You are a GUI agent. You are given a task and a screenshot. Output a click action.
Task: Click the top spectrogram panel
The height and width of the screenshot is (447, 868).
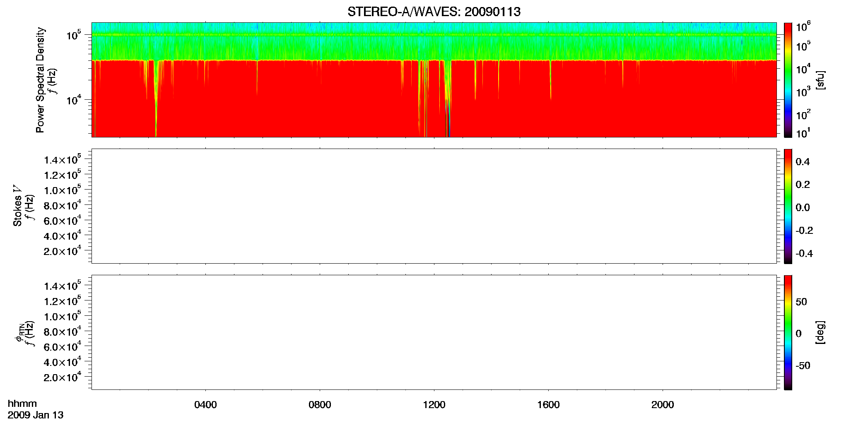point(434,80)
